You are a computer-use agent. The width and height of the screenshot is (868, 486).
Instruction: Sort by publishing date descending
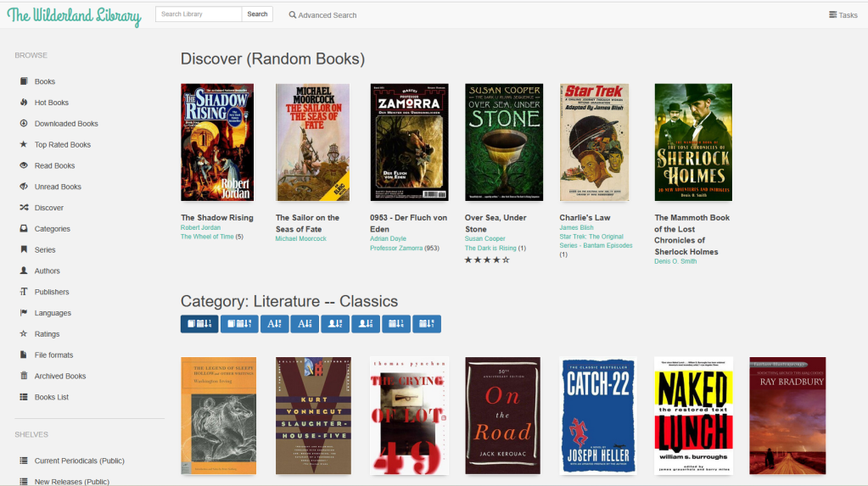427,324
